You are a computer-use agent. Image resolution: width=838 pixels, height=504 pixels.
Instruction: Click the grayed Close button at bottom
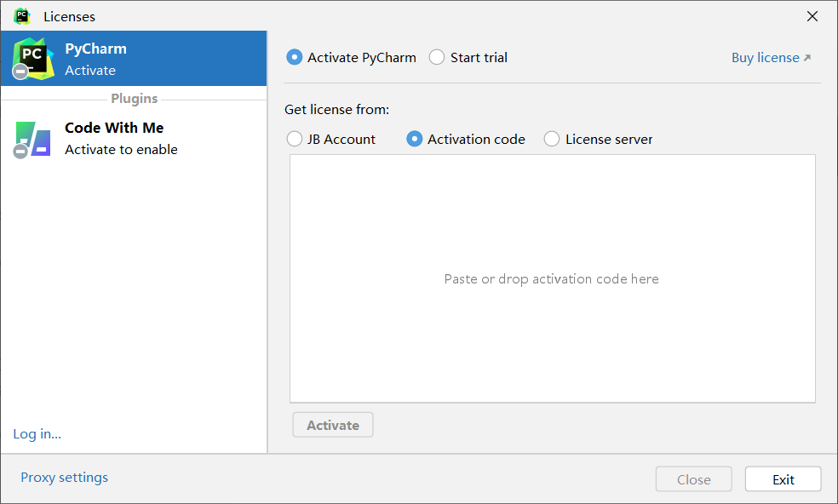694,479
